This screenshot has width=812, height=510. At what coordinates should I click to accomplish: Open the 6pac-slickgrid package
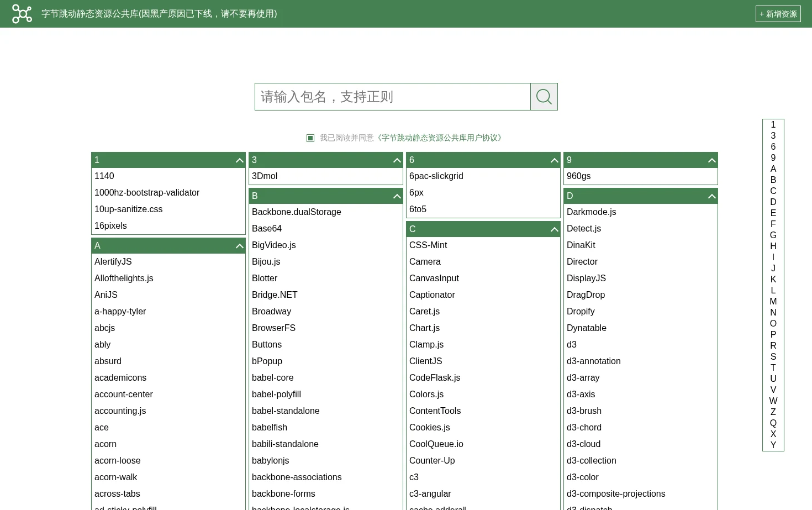[x=436, y=176]
